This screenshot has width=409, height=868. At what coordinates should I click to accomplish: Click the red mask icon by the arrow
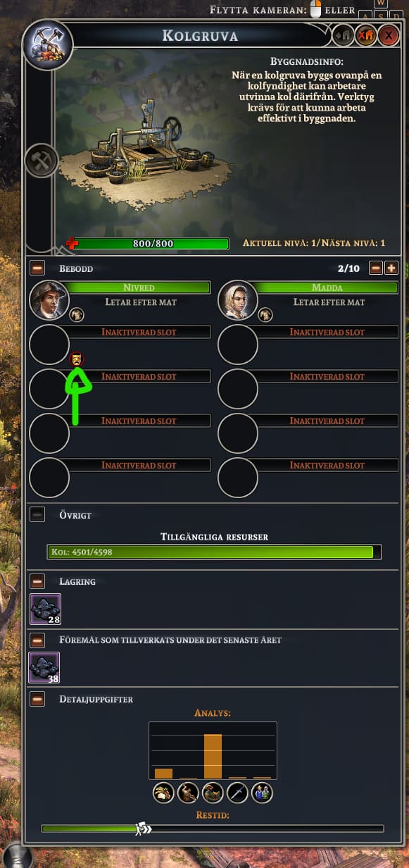point(77,360)
